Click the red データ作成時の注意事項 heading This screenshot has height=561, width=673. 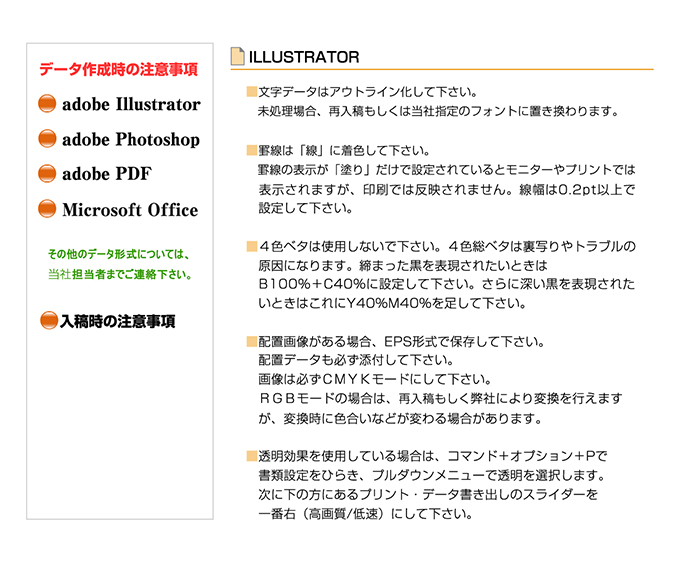pos(118,69)
